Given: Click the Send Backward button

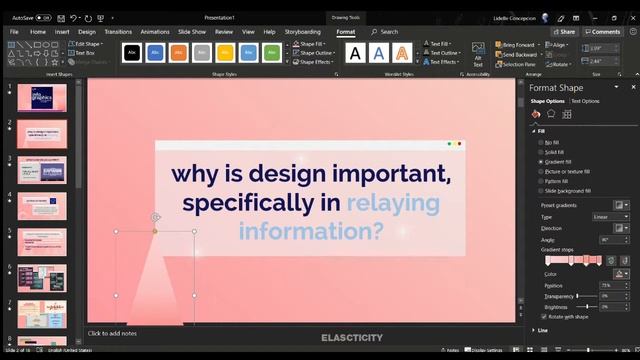Looking at the screenshot, I should (519, 55).
